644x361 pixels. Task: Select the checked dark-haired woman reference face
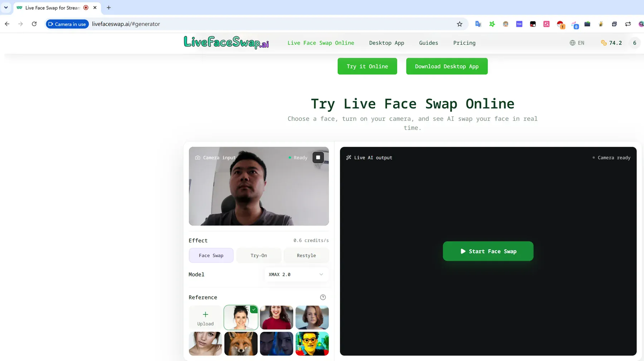[241, 318]
